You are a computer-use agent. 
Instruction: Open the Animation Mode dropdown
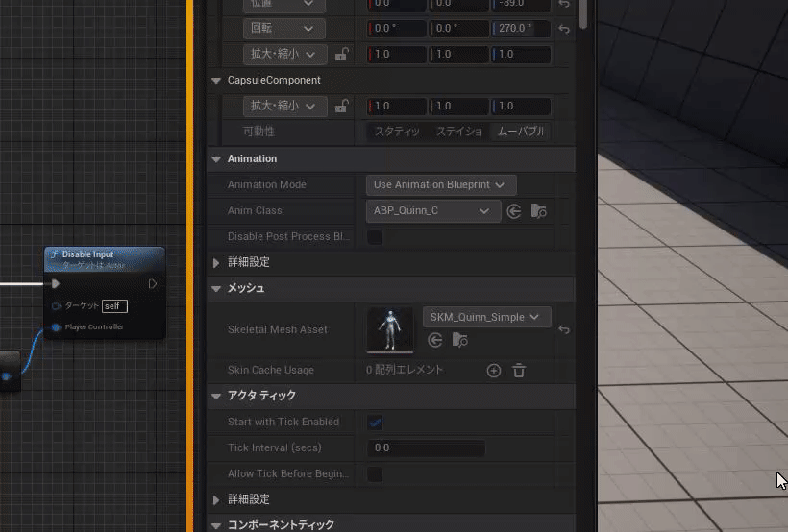click(441, 185)
